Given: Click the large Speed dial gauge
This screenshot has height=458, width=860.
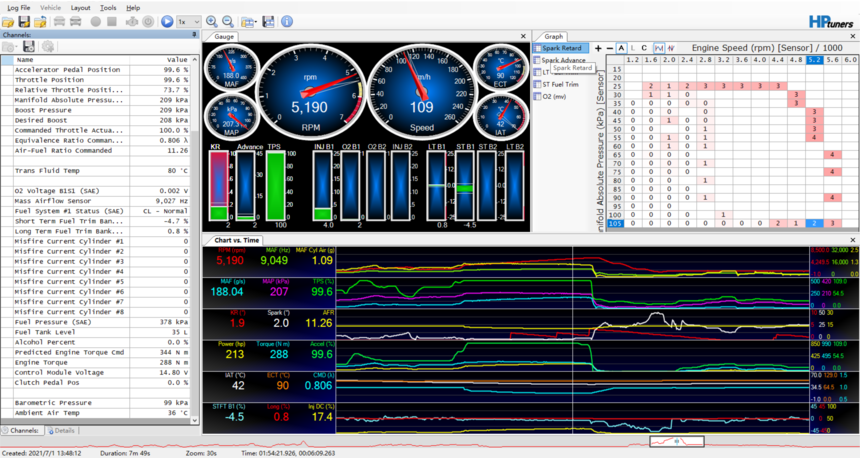Looking at the screenshot, I should tap(421, 92).
